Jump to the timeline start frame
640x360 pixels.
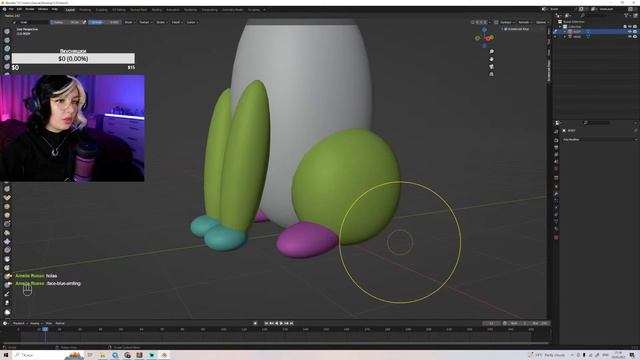click(267, 323)
